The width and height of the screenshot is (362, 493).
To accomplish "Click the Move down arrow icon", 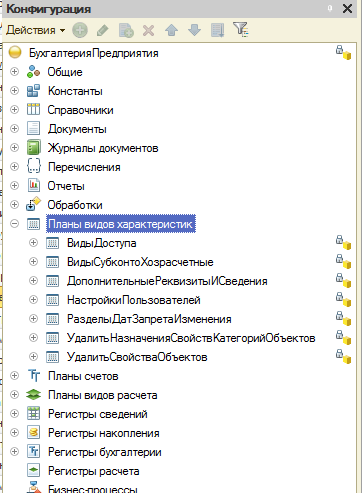I will [x=194, y=30].
